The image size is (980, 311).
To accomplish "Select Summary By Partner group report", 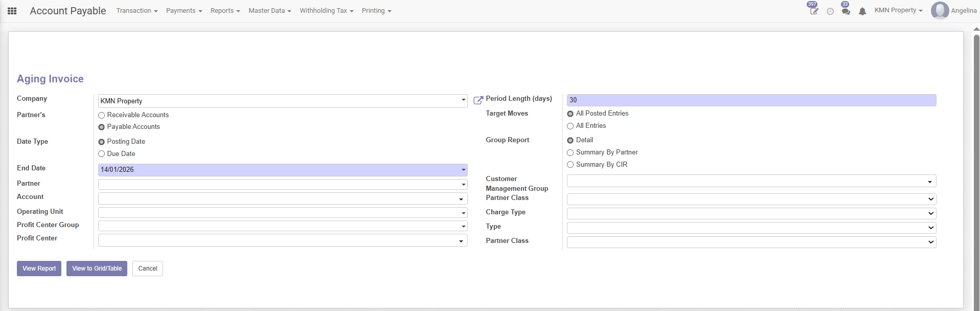I will (571, 152).
